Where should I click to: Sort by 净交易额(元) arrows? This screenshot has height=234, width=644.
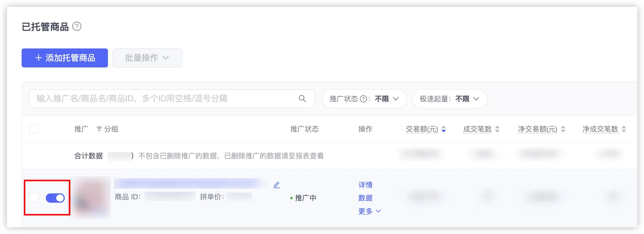[563, 129]
